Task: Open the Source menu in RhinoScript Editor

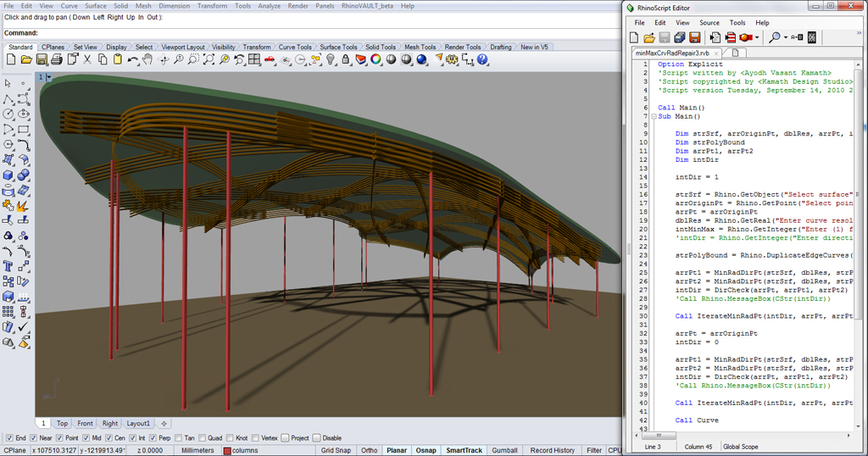Action: pos(709,23)
